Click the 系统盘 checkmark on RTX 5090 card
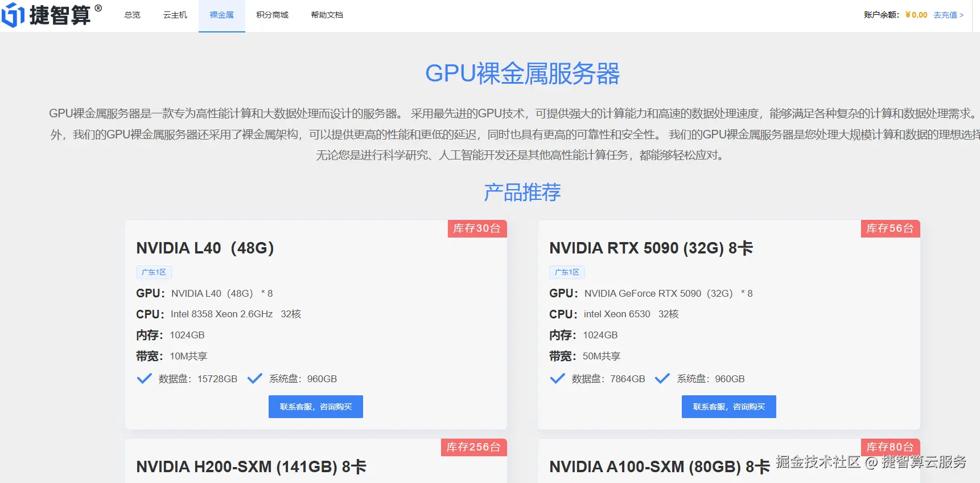 point(662,378)
